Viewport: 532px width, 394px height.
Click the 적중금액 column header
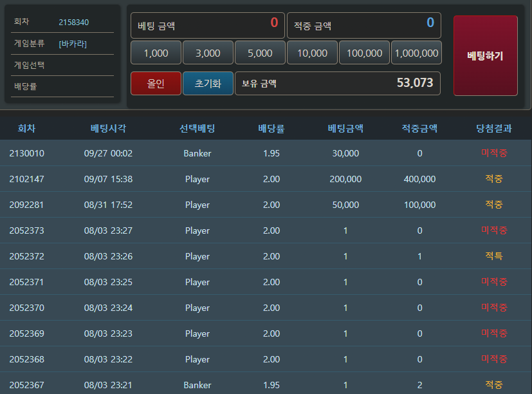[419, 128]
